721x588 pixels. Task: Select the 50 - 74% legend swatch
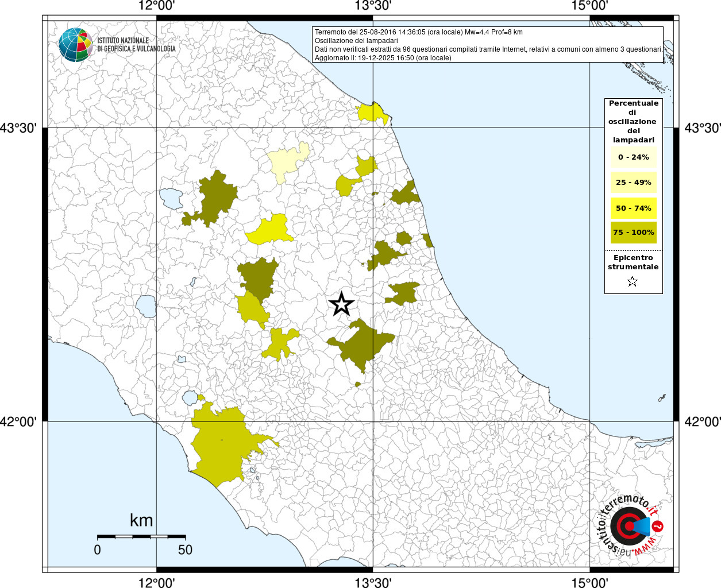click(633, 208)
